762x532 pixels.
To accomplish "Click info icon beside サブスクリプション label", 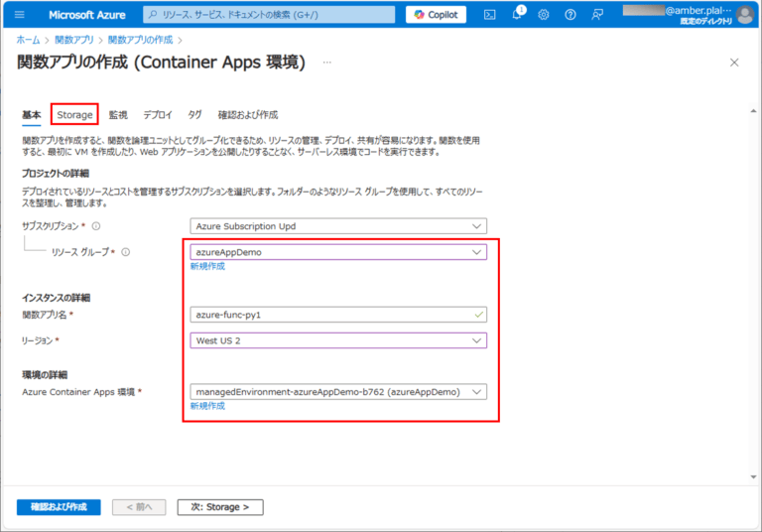I will click(x=96, y=226).
